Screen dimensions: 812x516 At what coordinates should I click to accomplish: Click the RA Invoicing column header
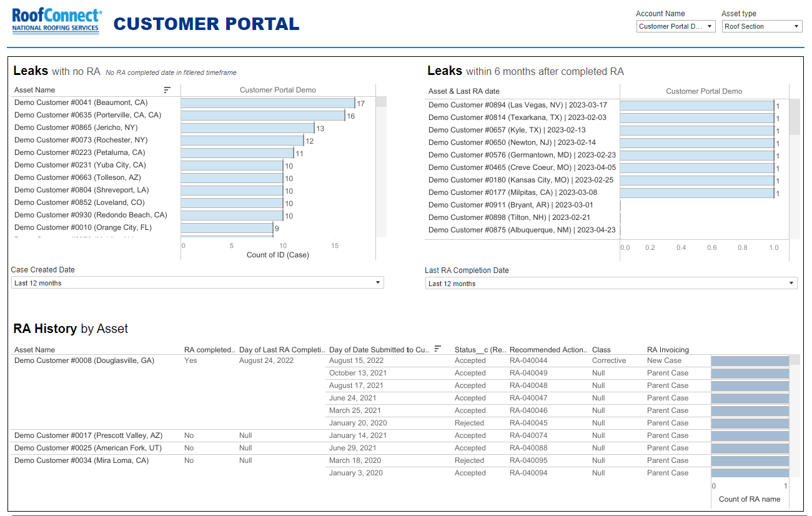668,350
